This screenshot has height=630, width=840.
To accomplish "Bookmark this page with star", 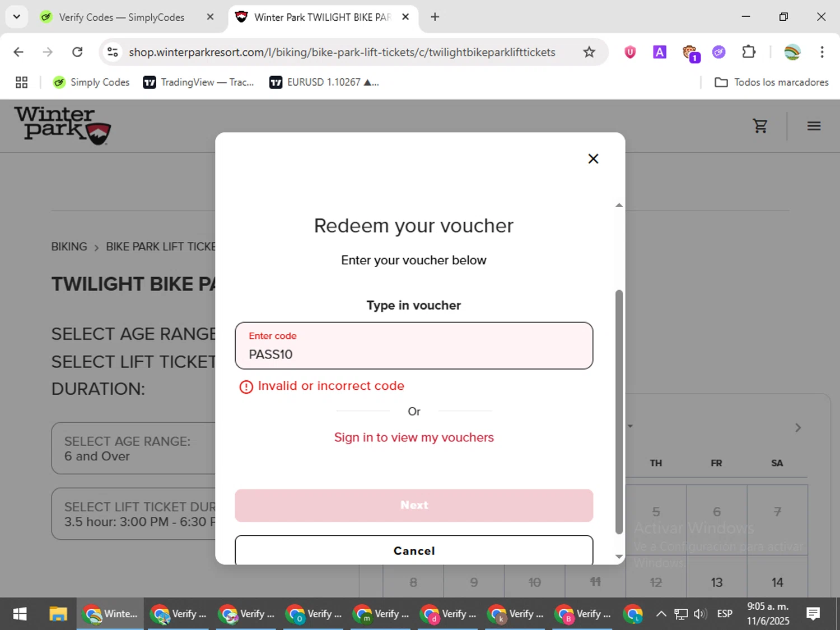I will coord(589,52).
